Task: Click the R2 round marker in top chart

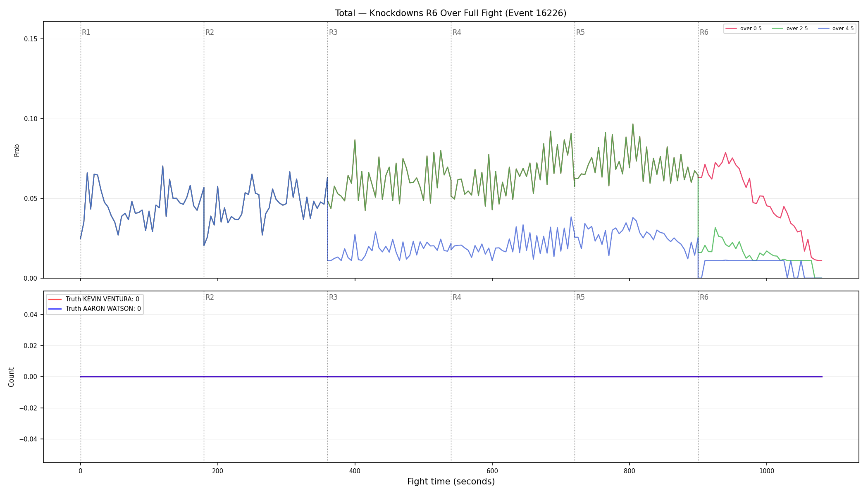Action: (210, 32)
